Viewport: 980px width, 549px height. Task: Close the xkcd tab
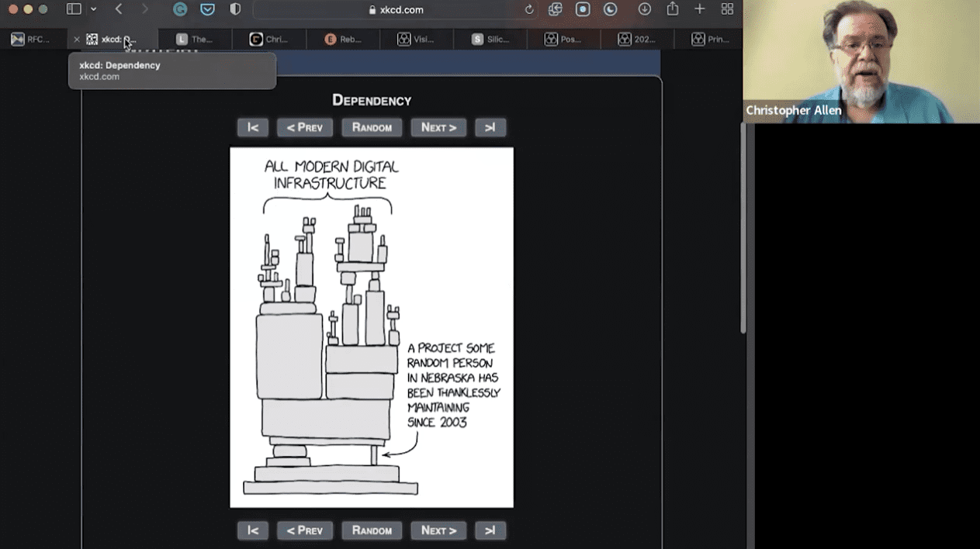[76, 40]
